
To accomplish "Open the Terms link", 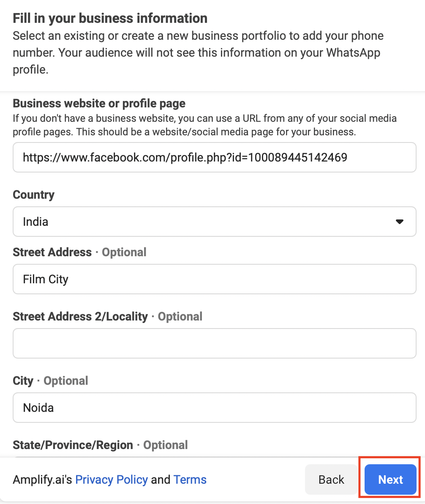I will coord(190,479).
